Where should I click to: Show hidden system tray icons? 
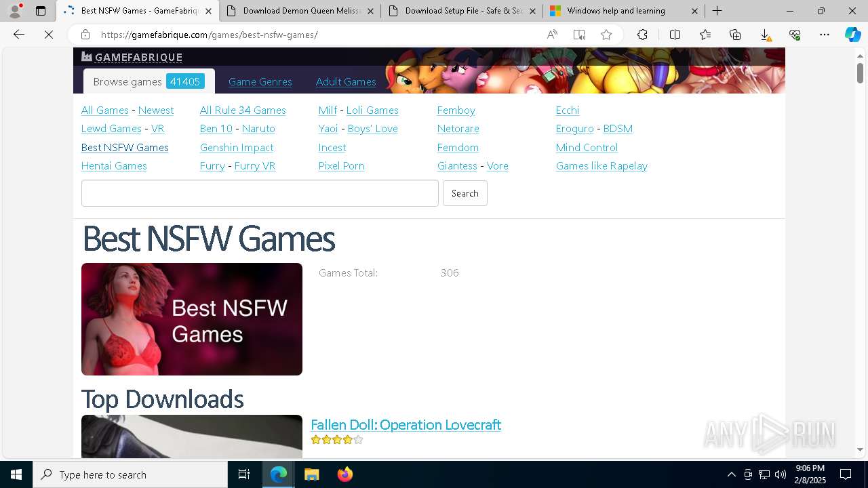(731, 474)
